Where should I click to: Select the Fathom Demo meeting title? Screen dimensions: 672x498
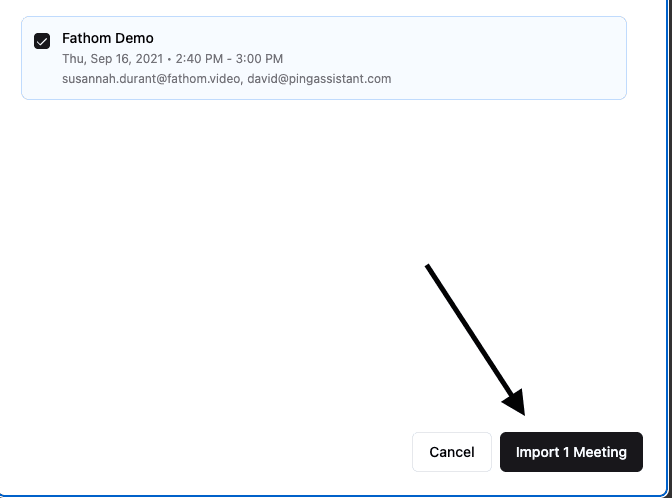click(108, 38)
